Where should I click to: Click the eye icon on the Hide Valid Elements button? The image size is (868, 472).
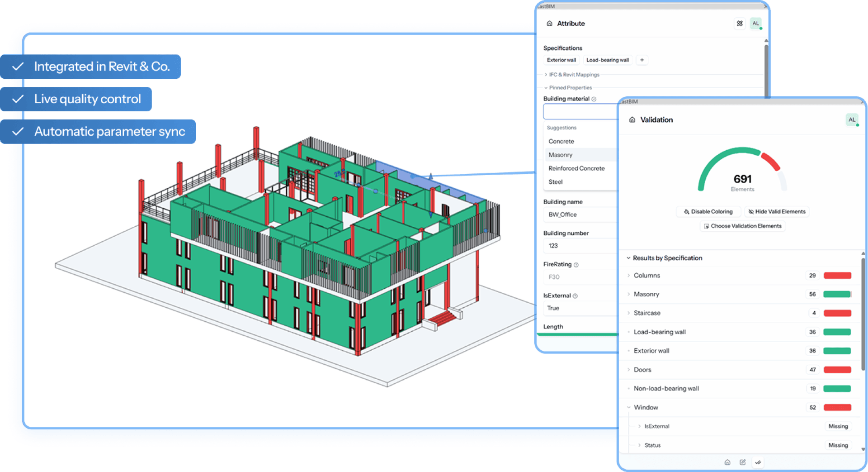pyautogui.click(x=751, y=211)
